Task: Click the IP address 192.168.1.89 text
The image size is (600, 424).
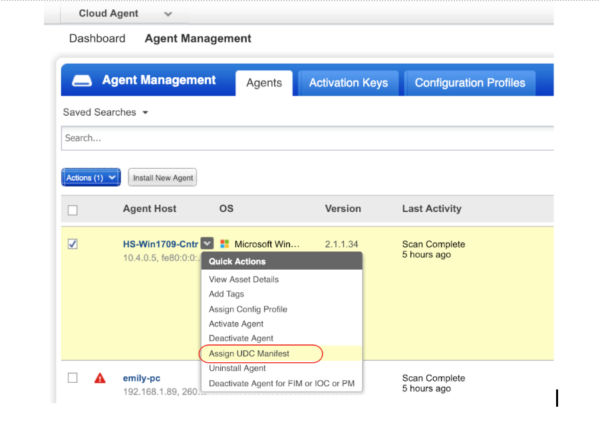Action: pyautogui.click(x=152, y=392)
